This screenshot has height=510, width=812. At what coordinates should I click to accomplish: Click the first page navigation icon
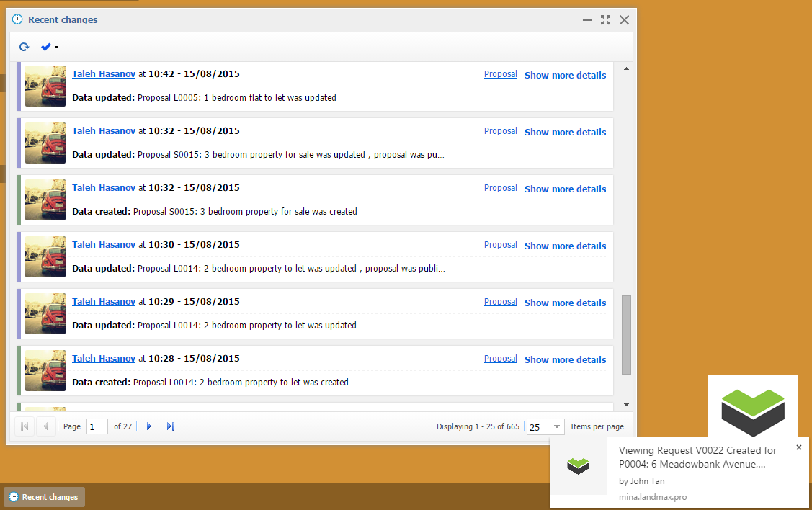(x=24, y=426)
